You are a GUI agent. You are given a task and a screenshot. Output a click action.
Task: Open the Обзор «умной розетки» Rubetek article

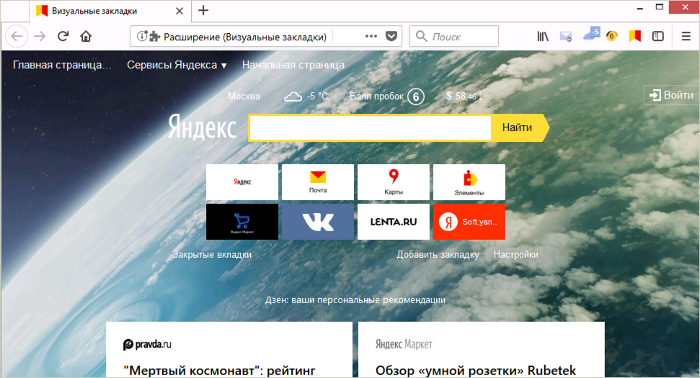[475, 370]
